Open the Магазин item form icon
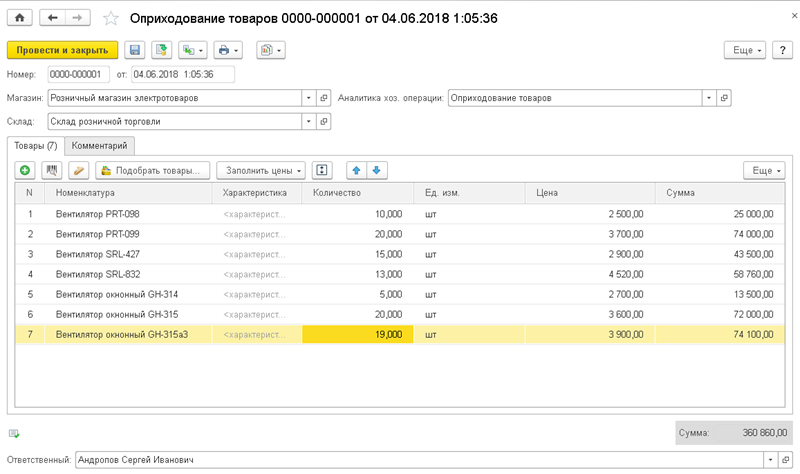Viewport: 800px width, 474px height. (323, 97)
